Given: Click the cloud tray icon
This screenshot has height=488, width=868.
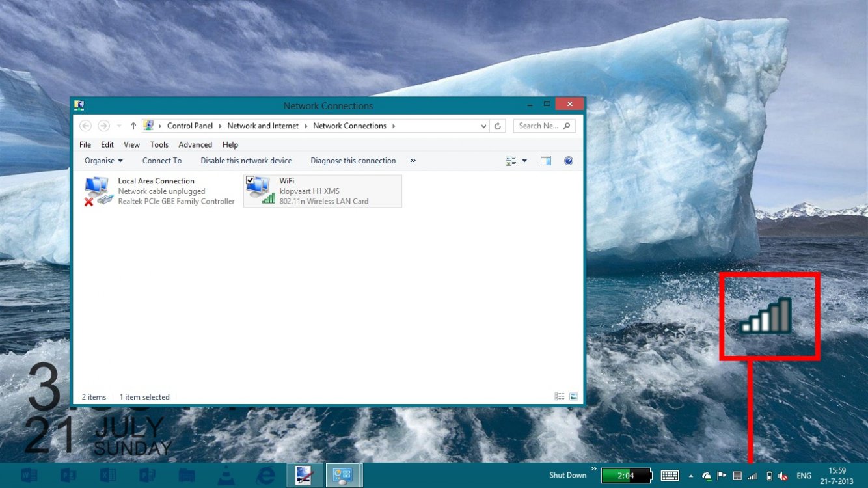Looking at the screenshot, I should point(707,476).
